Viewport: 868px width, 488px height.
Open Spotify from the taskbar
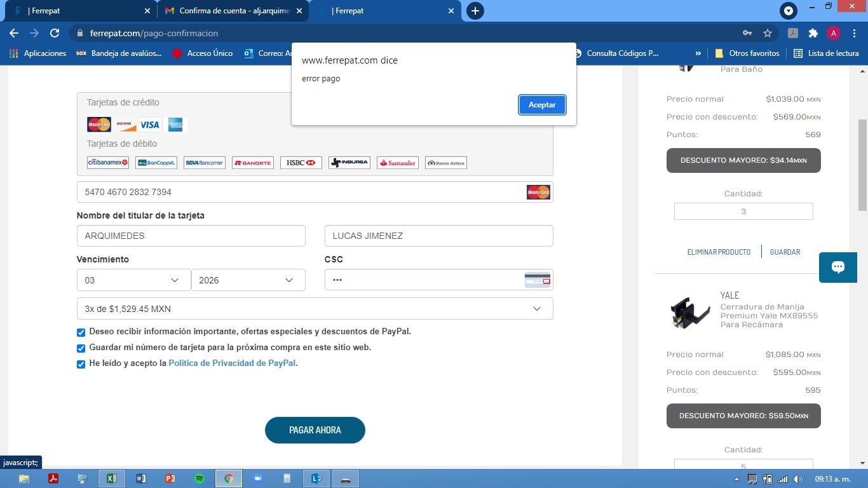pyautogui.click(x=199, y=478)
